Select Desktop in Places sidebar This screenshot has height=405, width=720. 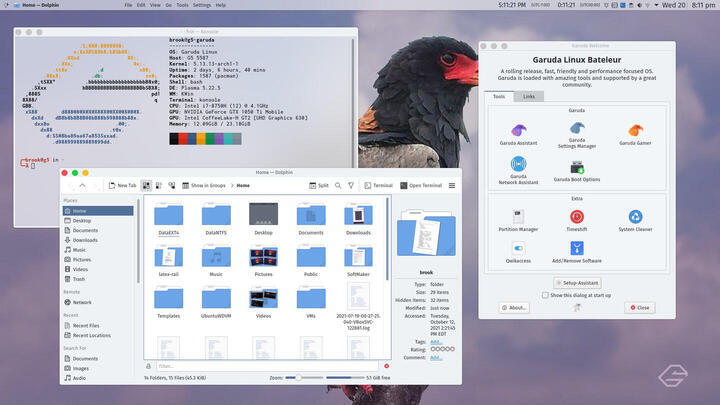click(98, 220)
